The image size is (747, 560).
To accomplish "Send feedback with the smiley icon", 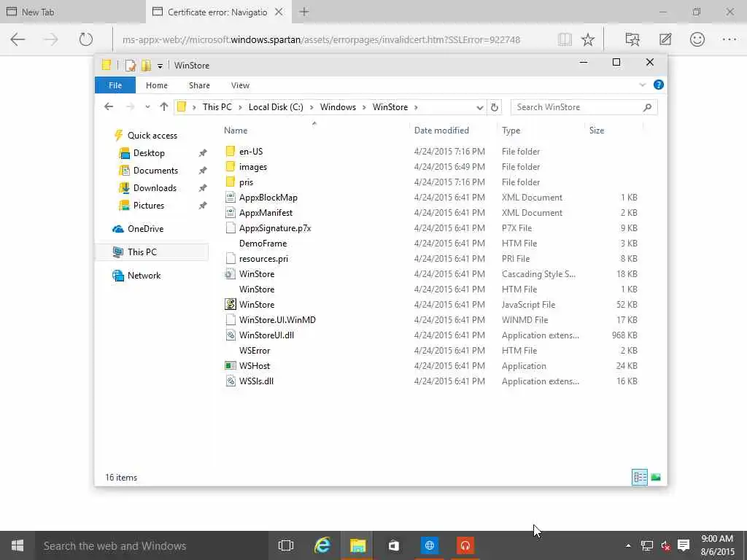I will coord(697,39).
